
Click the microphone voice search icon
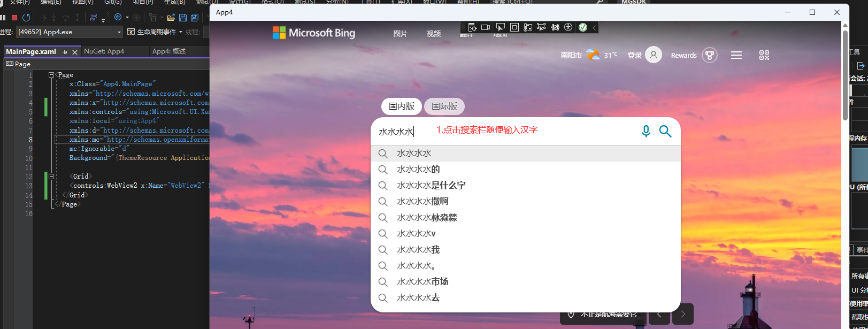pos(646,131)
